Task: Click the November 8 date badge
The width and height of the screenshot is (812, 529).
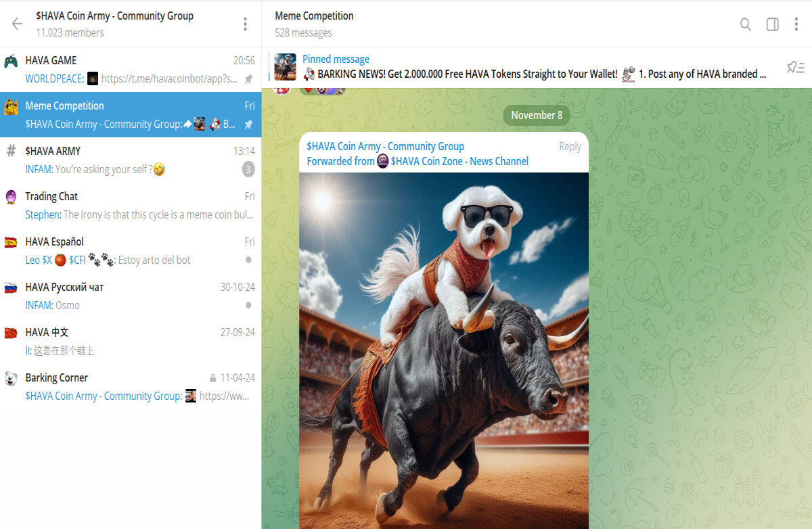Action: (537, 115)
